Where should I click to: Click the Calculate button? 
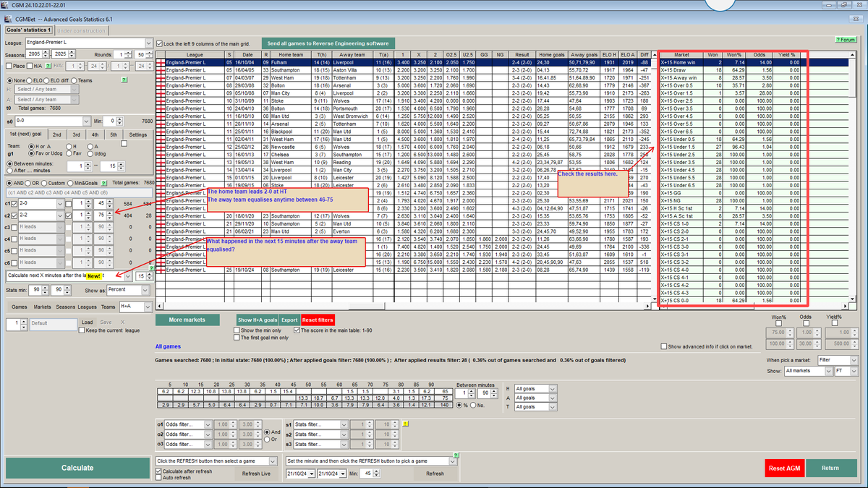77,468
